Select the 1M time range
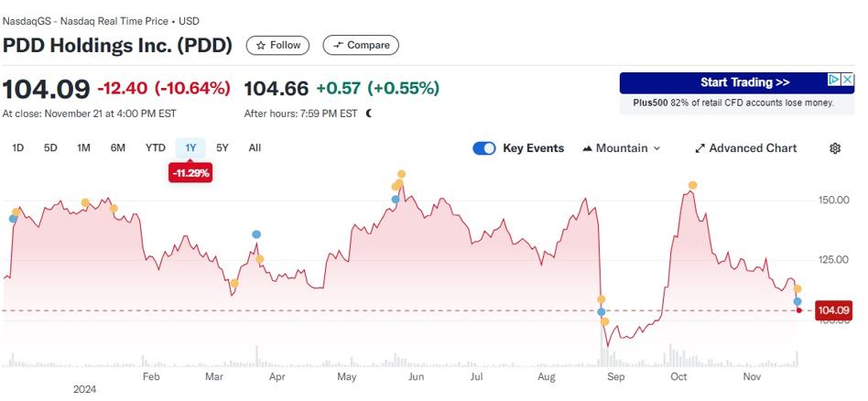 point(83,148)
